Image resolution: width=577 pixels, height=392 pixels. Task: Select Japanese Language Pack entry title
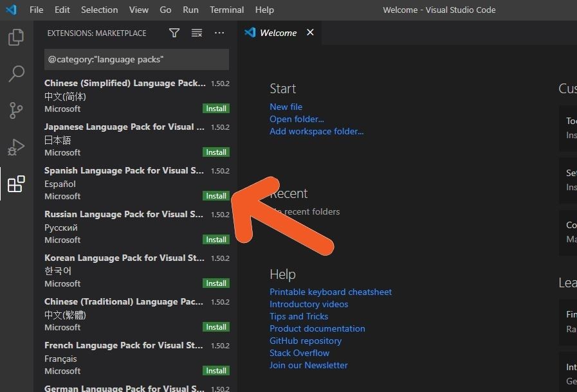coord(124,127)
